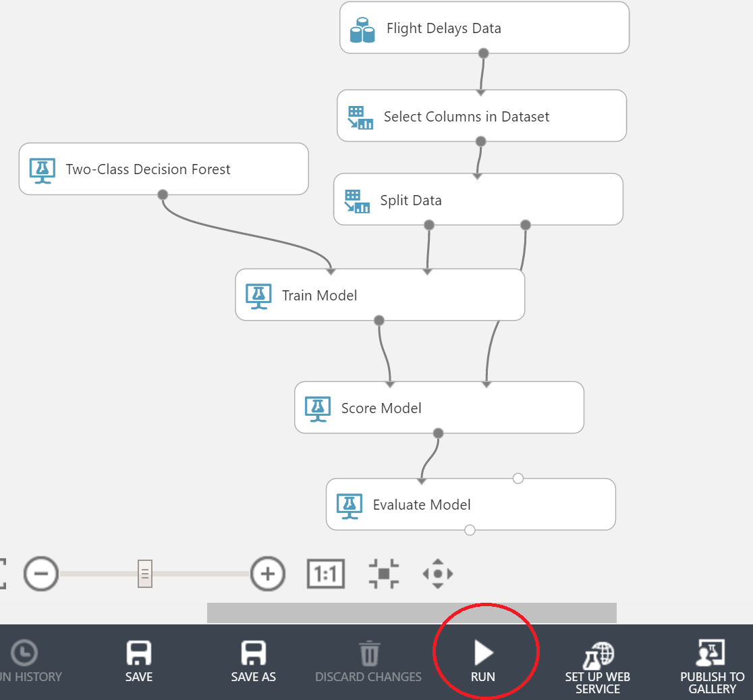The image size is (753, 700).
Task: Click the Two-Class Decision Forest module icon
Action: pyautogui.click(x=43, y=171)
